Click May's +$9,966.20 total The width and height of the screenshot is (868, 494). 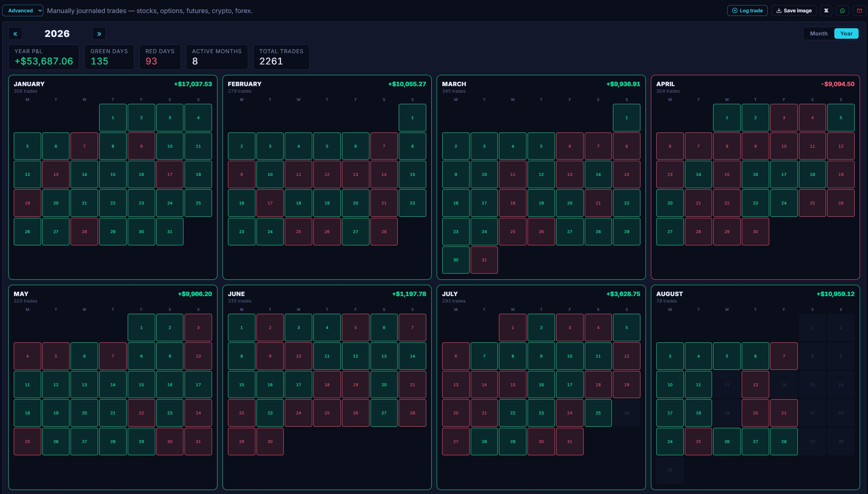click(195, 294)
